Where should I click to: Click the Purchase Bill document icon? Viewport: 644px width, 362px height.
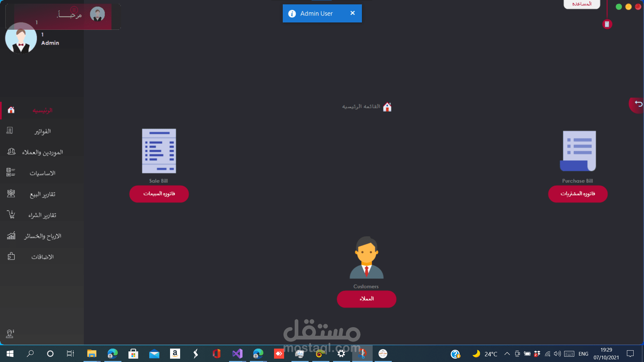tap(578, 151)
